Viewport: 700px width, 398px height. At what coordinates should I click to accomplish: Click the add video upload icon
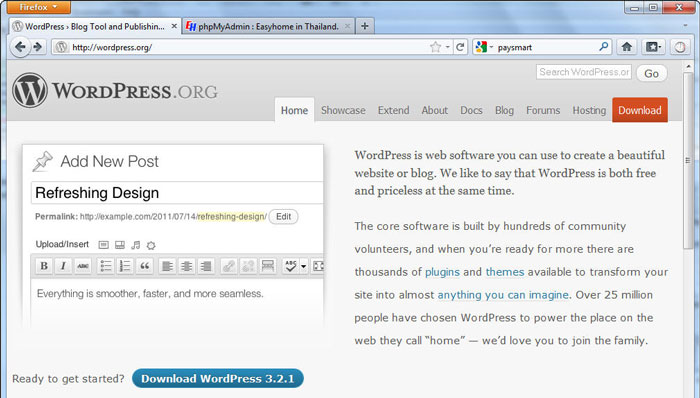tap(120, 245)
